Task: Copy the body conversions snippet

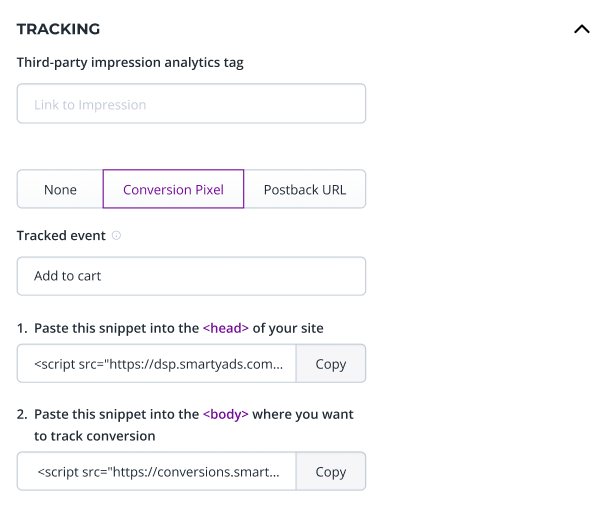Action: 330,472
